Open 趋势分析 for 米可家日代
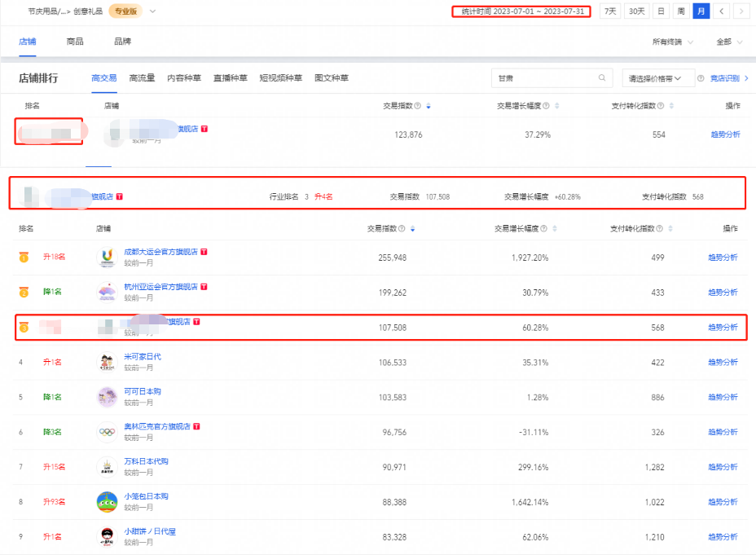This screenshot has height=555, width=756. coord(722,362)
